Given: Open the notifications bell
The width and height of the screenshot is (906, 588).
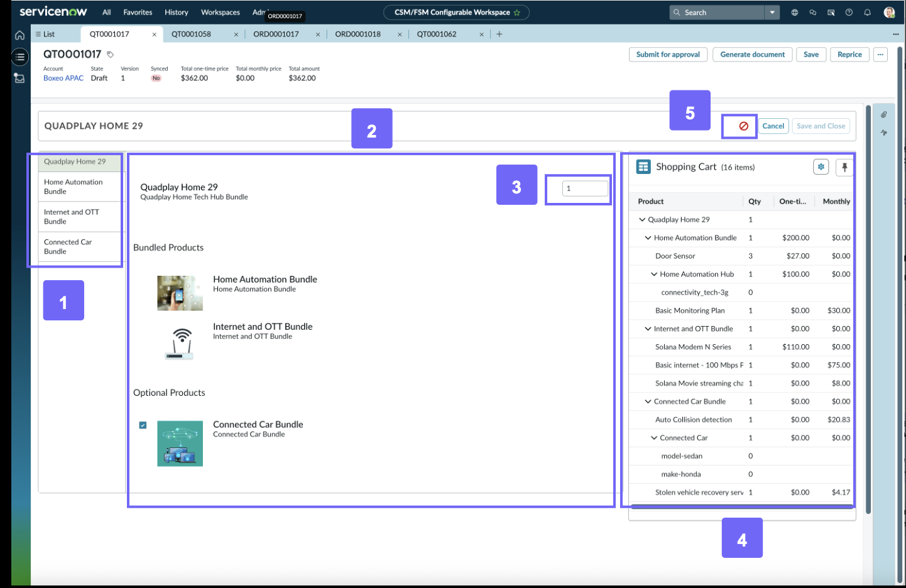Looking at the screenshot, I should (x=868, y=13).
